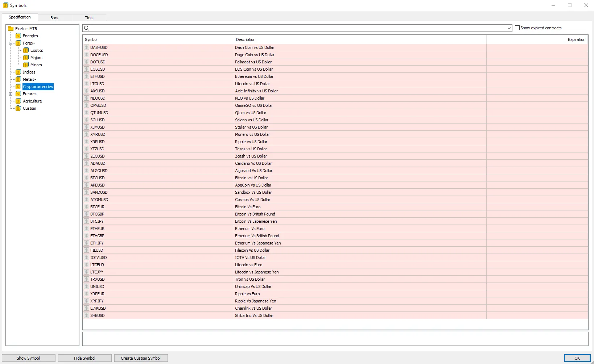
Task: Select the Majors item under Forex
Action: [x=36, y=58]
